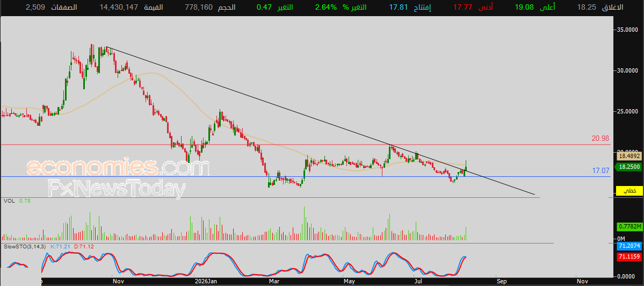Image resolution: width=644 pixels, height=286 pixels.
Task: Select the 17.07 blue support line label
Action: pyautogui.click(x=600, y=170)
